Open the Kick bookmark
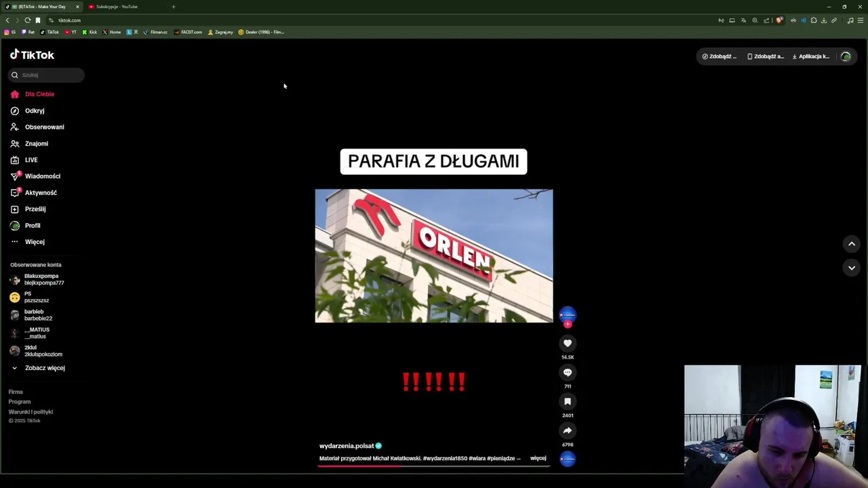868x488 pixels. point(90,32)
